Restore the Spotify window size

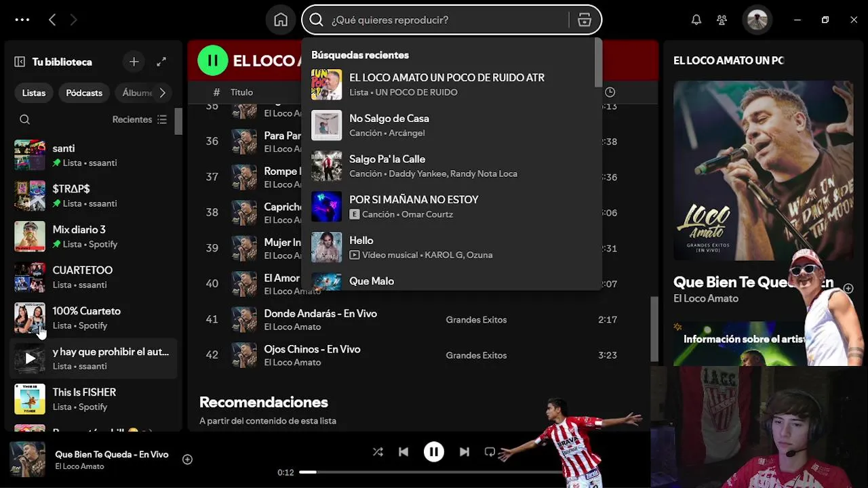pos(825,20)
